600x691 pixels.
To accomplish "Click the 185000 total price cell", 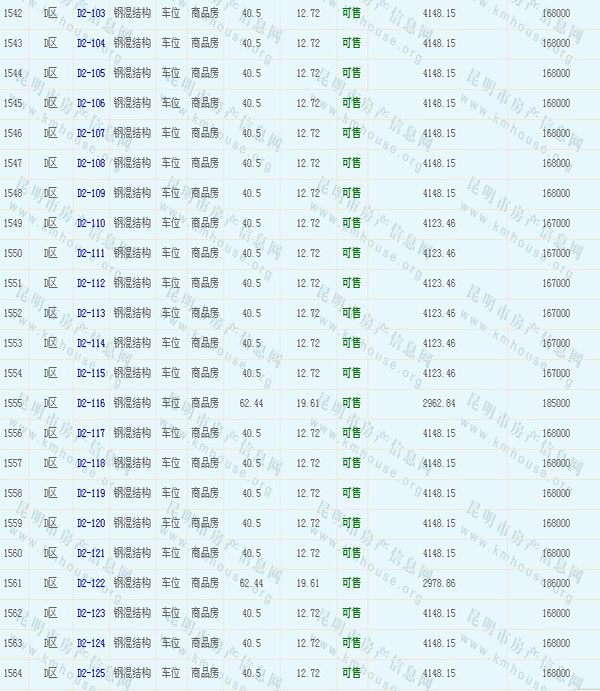I will click(556, 404).
